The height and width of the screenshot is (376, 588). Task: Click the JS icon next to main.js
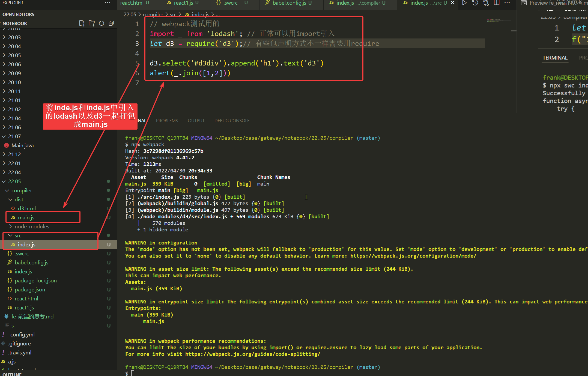tap(13, 217)
